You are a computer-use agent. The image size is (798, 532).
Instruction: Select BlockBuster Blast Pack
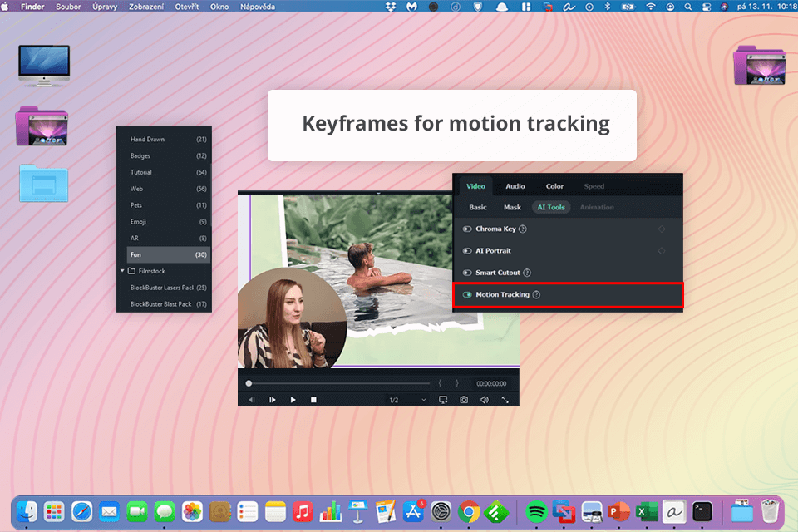[169, 304]
